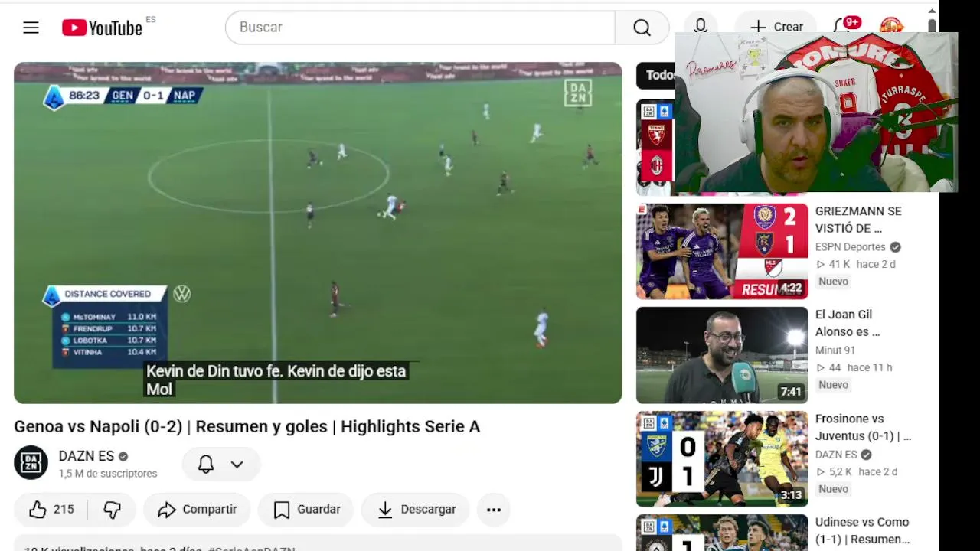Open the DAZN ES channel name below the video
The width and height of the screenshot is (980, 551).
(87, 456)
